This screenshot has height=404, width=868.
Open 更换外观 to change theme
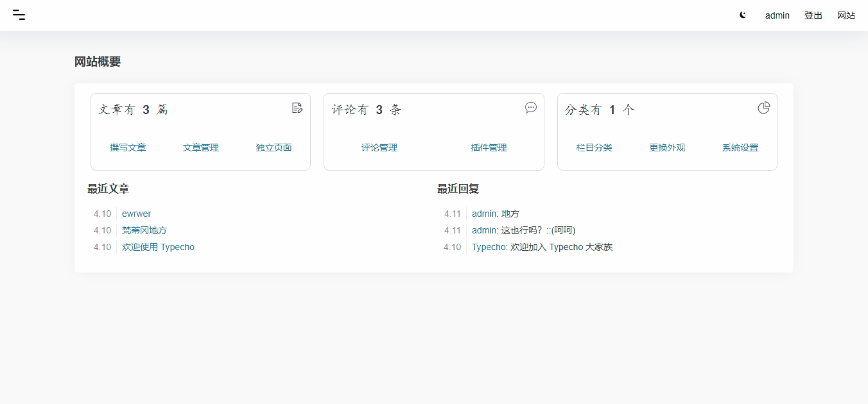click(667, 147)
